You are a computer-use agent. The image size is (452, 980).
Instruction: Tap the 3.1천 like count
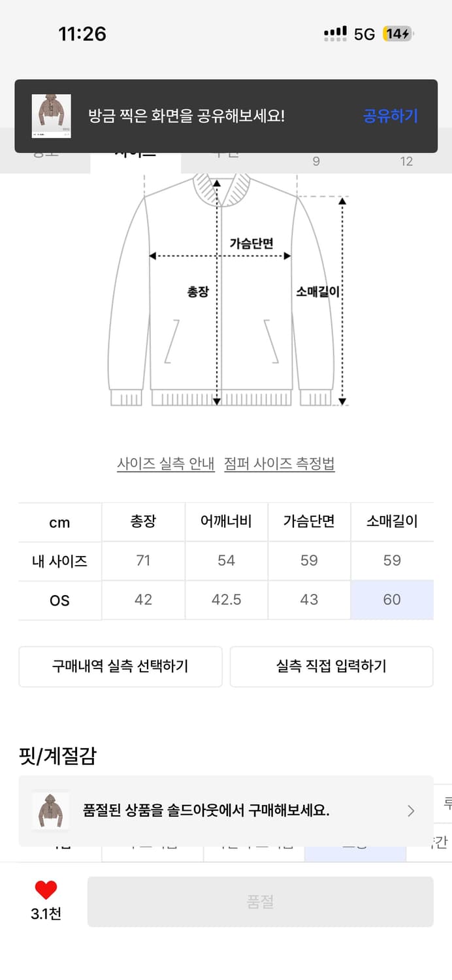coord(46,913)
